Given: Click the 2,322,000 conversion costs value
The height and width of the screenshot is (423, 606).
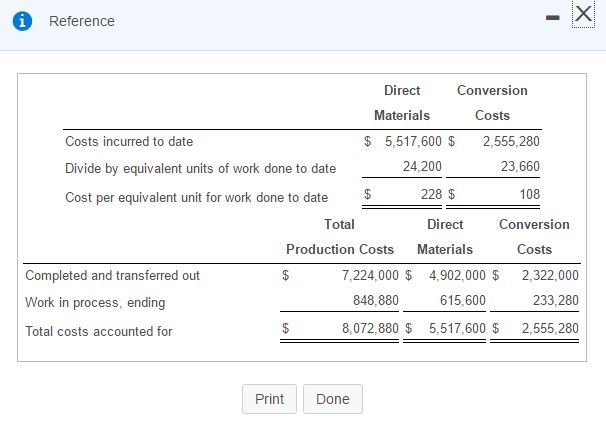Looking at the screenshot, I should coord(550,276).
